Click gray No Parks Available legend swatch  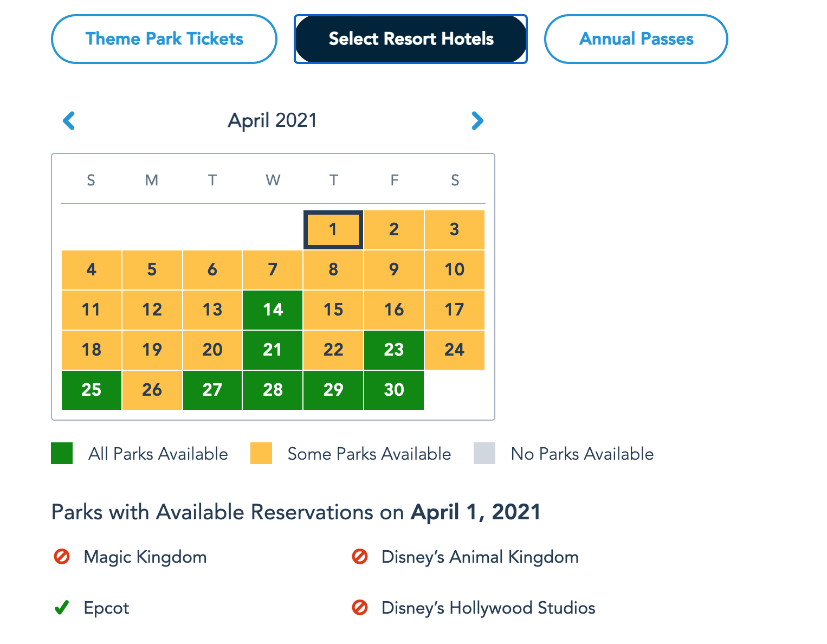click(x=484, y=454)
